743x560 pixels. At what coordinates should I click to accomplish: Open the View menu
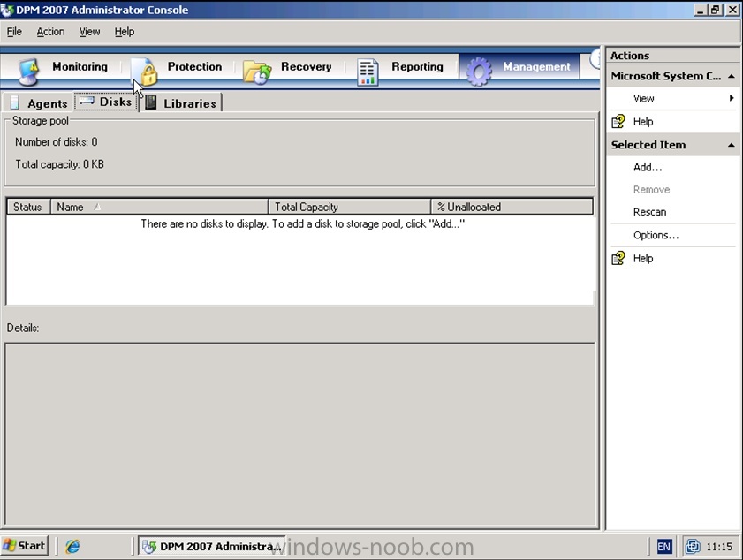[89, 32]
